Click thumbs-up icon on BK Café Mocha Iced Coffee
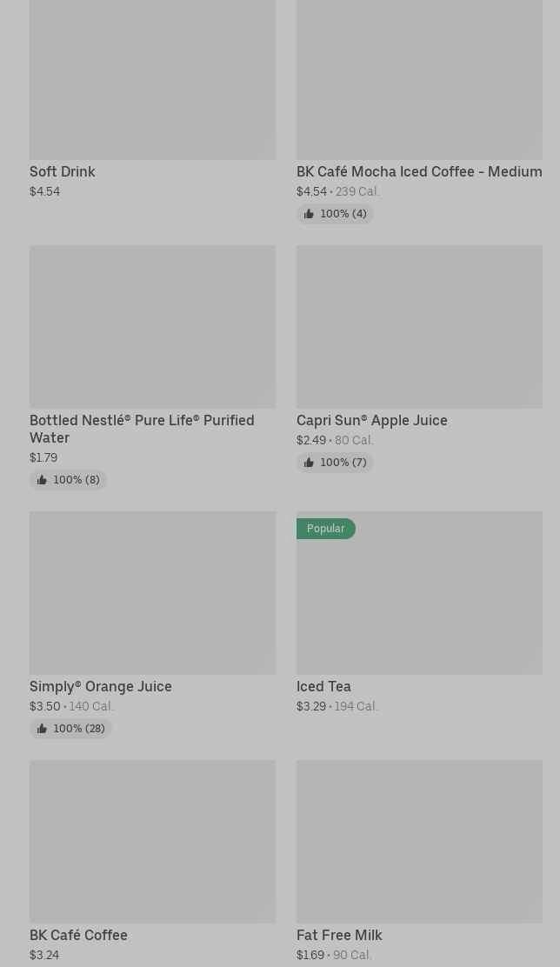This screenshot has height=967, width=560. (309, 214)
